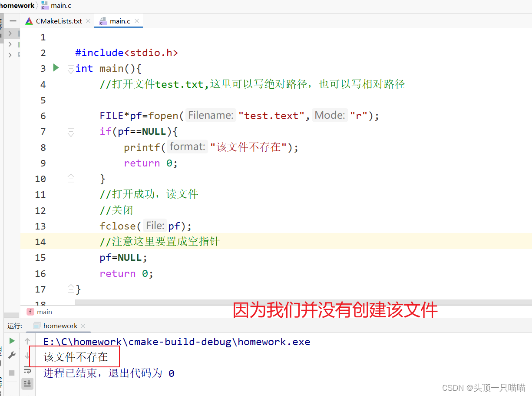Click the File: inlay hint in fclose

tap(155, 226)
